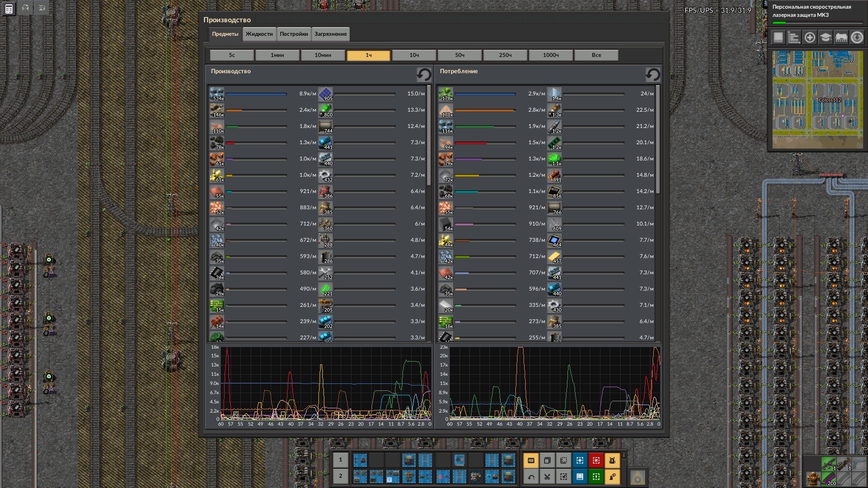868x488 pixels.
Task: Click the sulfur 61к production icon
Action: click(x=216, y=175)
